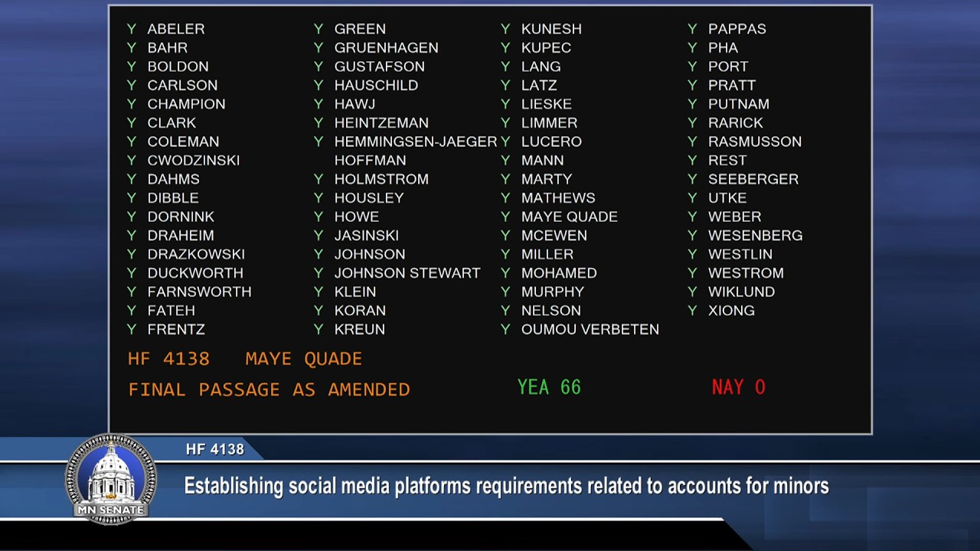Select the name MANN

click(543, 160)
